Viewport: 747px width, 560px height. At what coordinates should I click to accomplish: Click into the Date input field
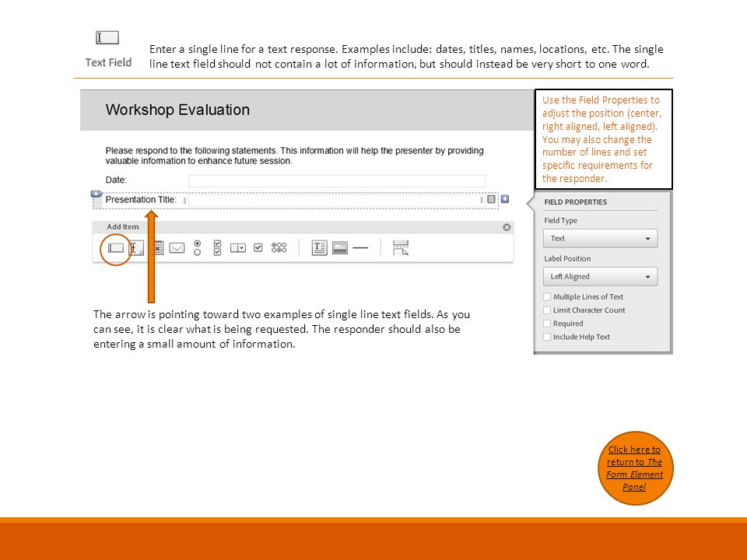(337, 180)
